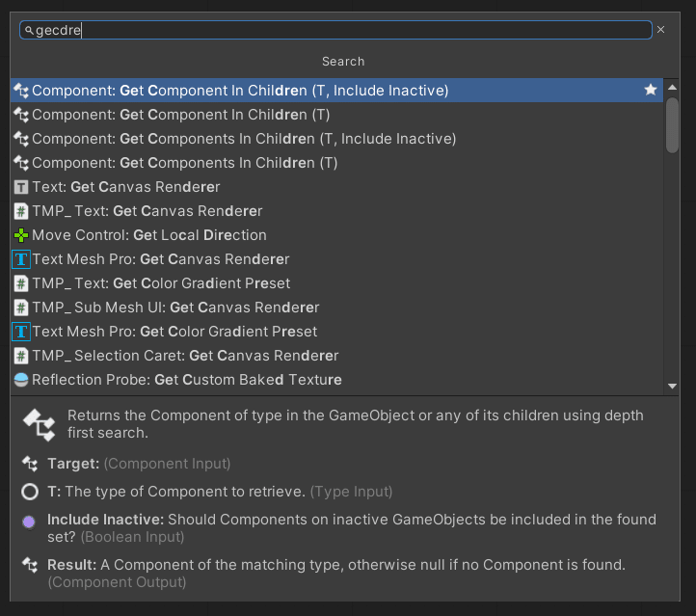Click the TMP_ Sub Mesh UI hash icon
Viewport: 696px width, 616px height.
pos(21,308)
